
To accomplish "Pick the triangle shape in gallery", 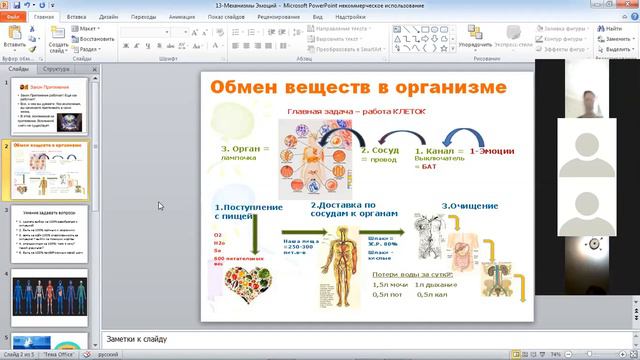I will (397, 39).
